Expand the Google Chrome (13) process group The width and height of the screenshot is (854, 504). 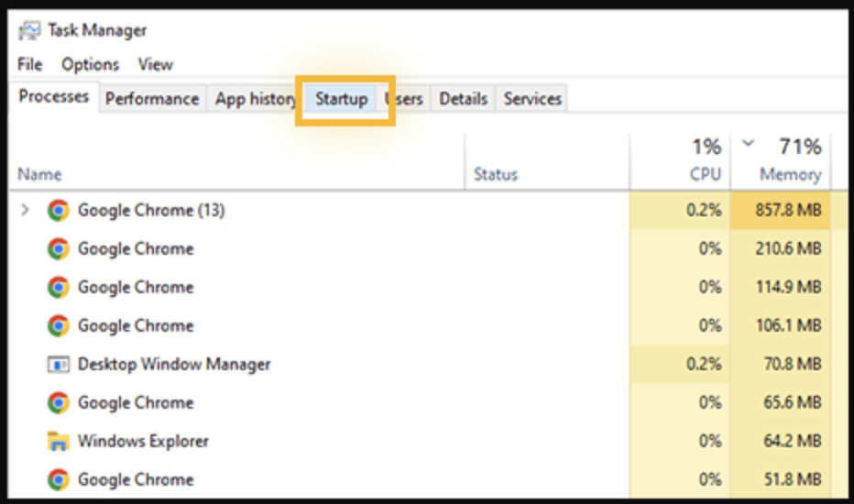25,210
